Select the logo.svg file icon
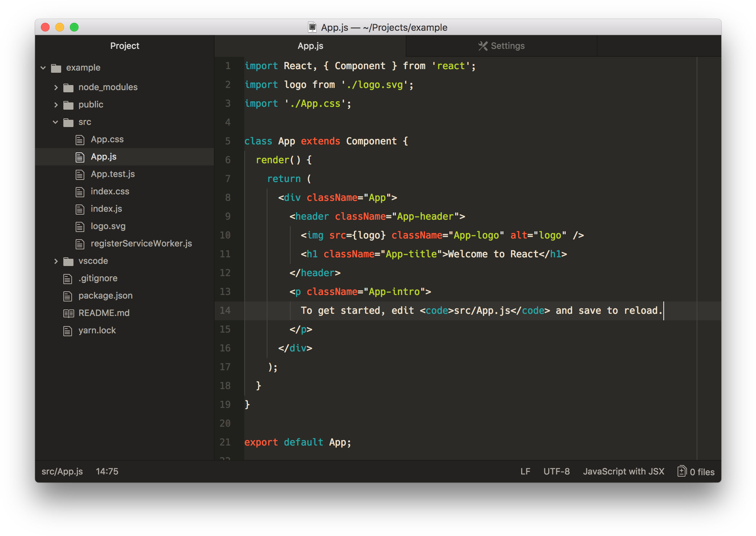 80,226
